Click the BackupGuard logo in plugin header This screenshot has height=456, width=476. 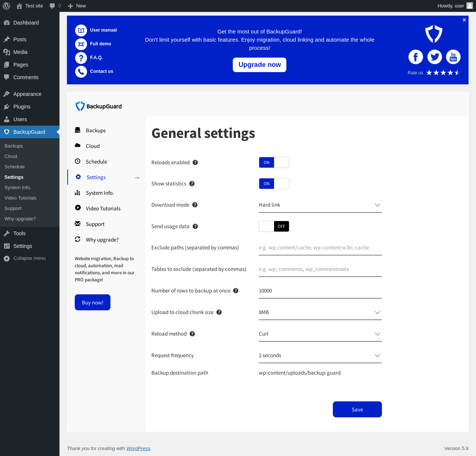[x=99, y=106]
